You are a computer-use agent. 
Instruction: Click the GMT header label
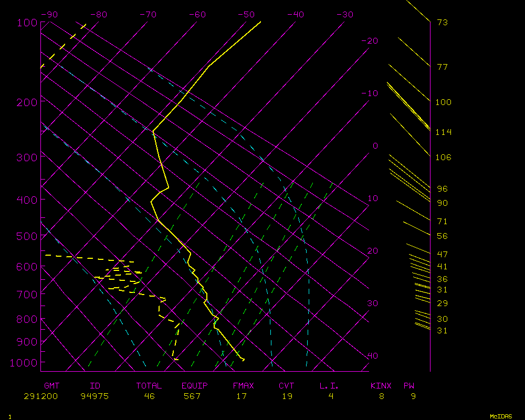coord(52,386)
